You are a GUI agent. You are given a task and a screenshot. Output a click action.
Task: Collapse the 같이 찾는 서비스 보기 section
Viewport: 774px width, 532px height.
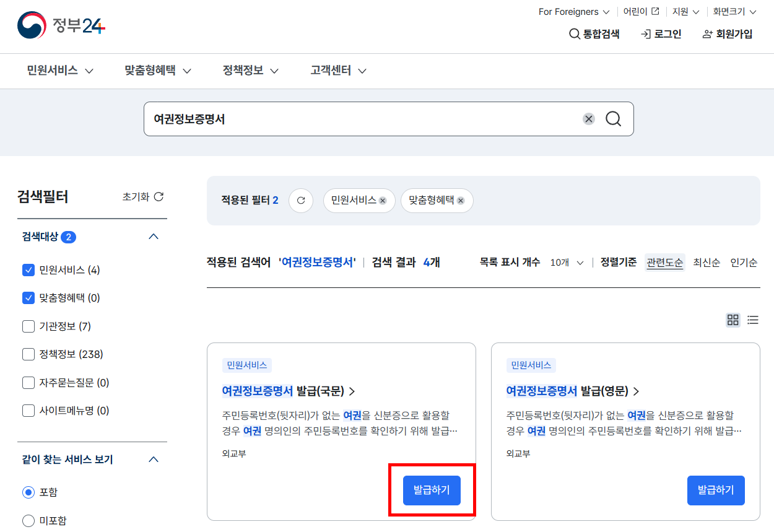pyautogui.click(x=154, y=460)
